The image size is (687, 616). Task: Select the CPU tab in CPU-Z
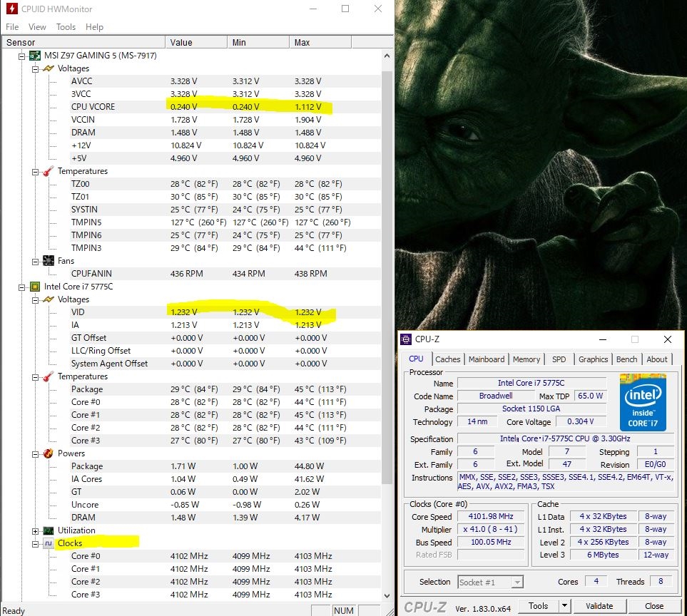coord(416,359)
